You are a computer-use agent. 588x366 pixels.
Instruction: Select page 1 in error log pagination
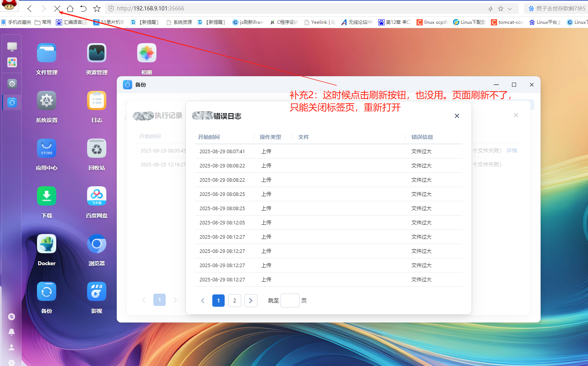218,301
